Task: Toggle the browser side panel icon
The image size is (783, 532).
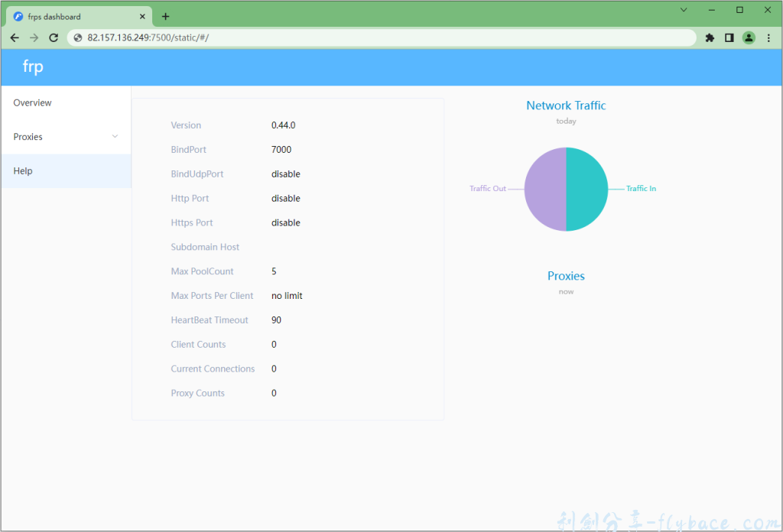Action: pyautogui.click(x=729, y=37)
